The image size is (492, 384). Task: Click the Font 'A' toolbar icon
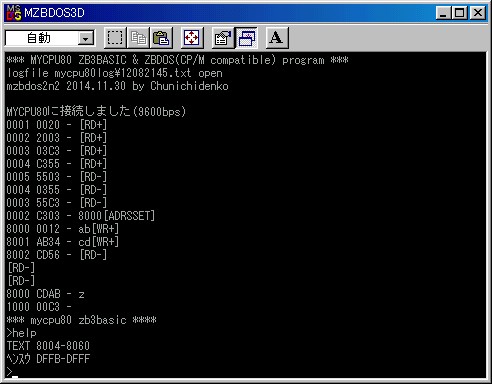point(277,38)
